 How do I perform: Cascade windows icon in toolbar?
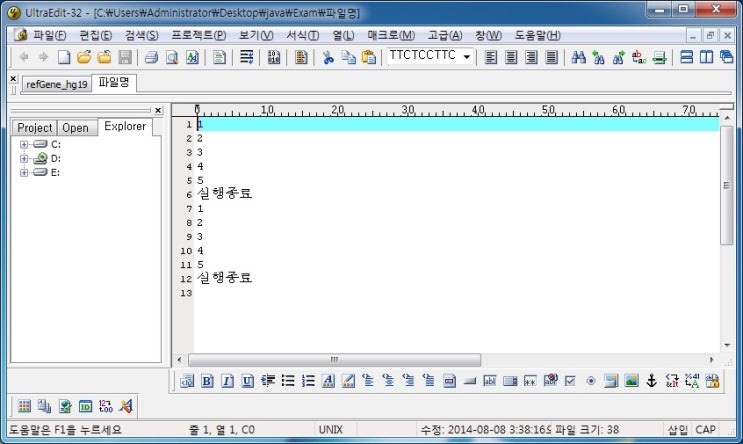(x=726, y=57)
